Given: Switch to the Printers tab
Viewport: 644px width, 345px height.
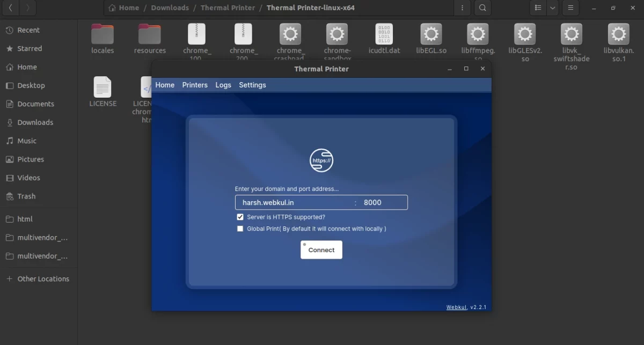Looking at the screenshot, I should pyautogui.click(x=195, y=85).
